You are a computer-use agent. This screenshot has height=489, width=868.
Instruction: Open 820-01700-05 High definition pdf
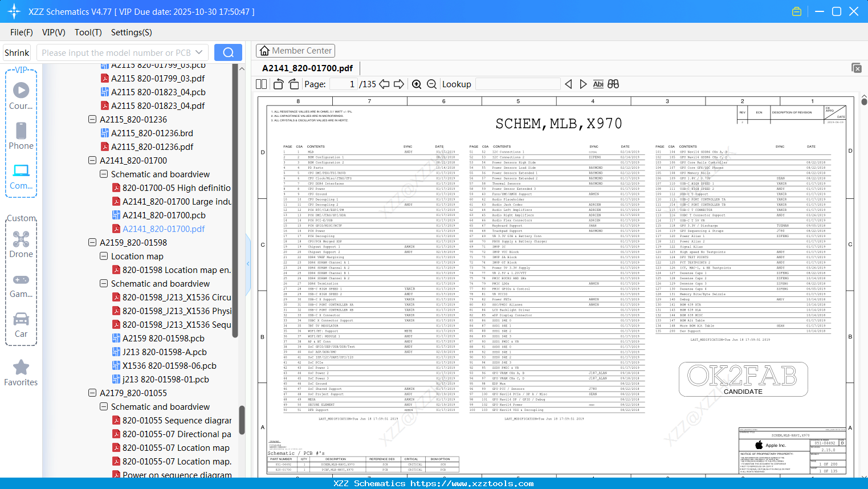pos(172,188)
